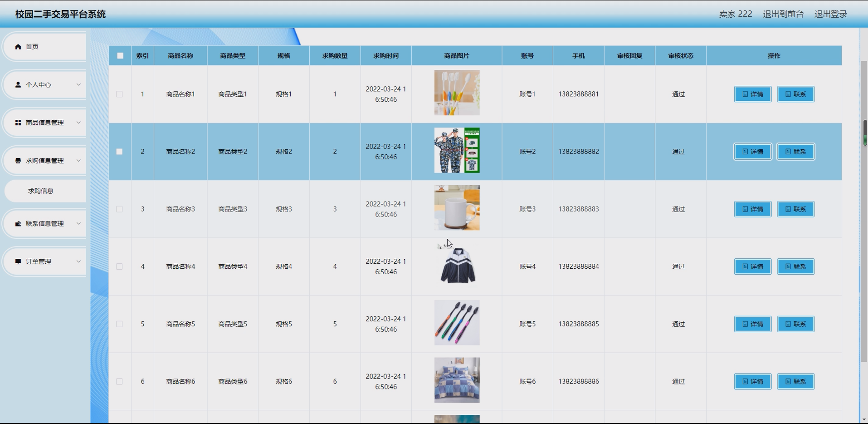
Task: Open the colored toothbrushes thumbnail in row 5
Action: tap(457, 322)
